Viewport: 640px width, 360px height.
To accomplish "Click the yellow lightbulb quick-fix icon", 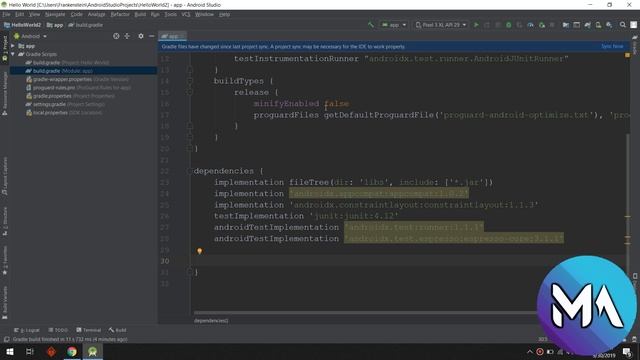I will pos(200,251).
